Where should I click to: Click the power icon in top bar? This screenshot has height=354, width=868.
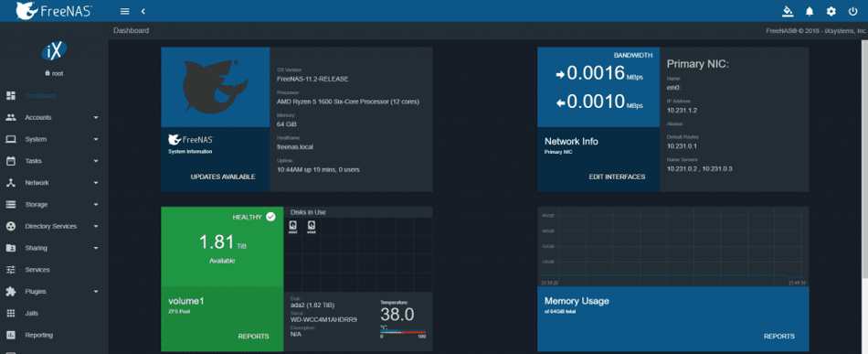(852, 11)
